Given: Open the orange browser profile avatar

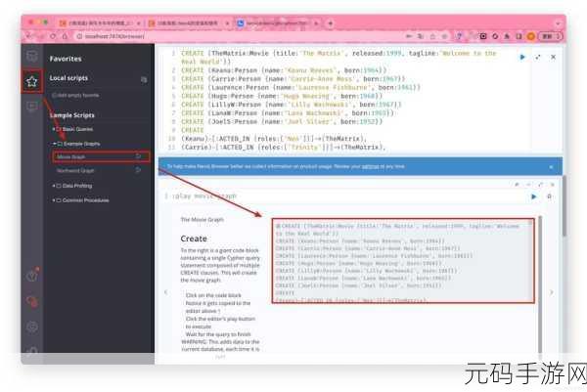Looking at the screenshot, I should coord(530,36).
